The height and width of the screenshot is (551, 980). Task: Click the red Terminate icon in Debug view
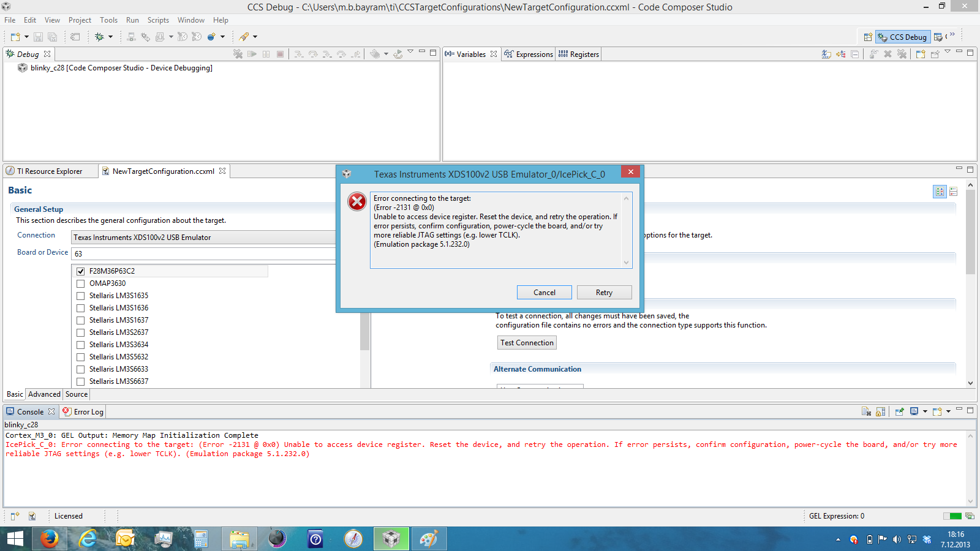click(280, 54)
